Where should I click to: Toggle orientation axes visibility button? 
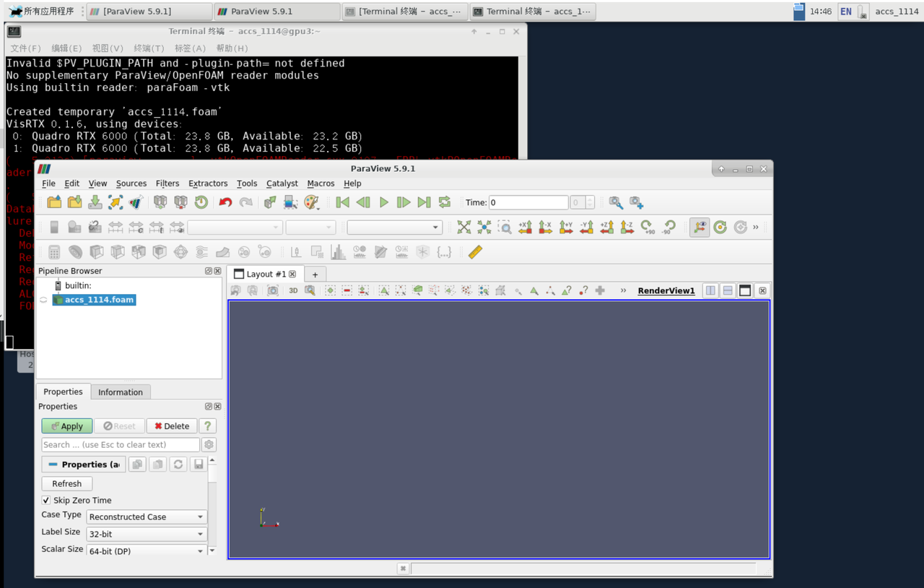point(699,228)
